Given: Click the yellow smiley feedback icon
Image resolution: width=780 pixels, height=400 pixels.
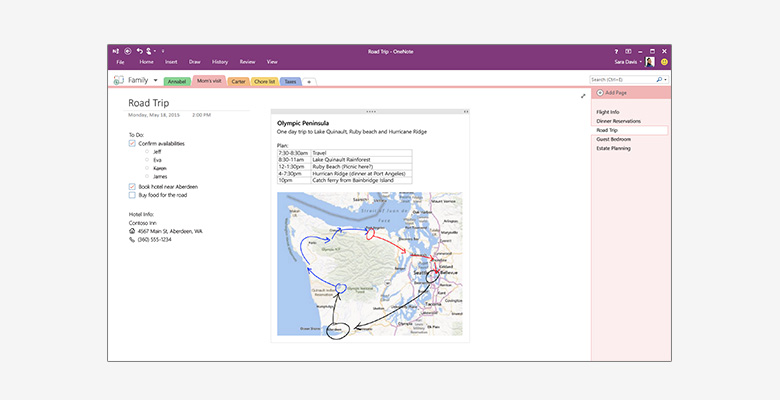Looking at the screenshot, I should [664, 62].
